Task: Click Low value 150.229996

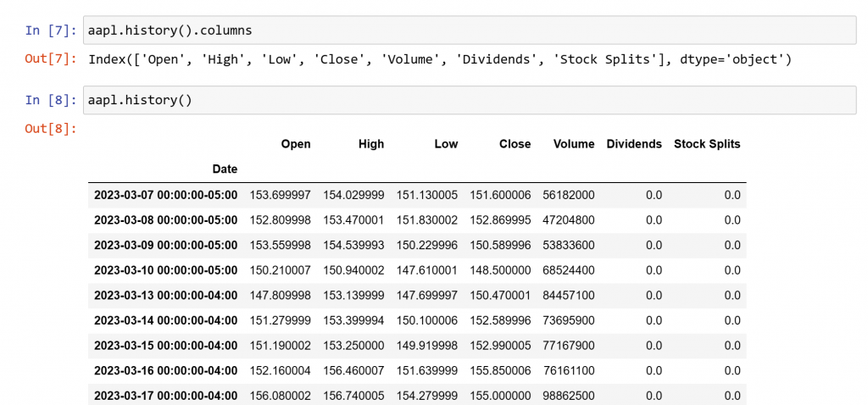Action: click(x=427, y=245)
